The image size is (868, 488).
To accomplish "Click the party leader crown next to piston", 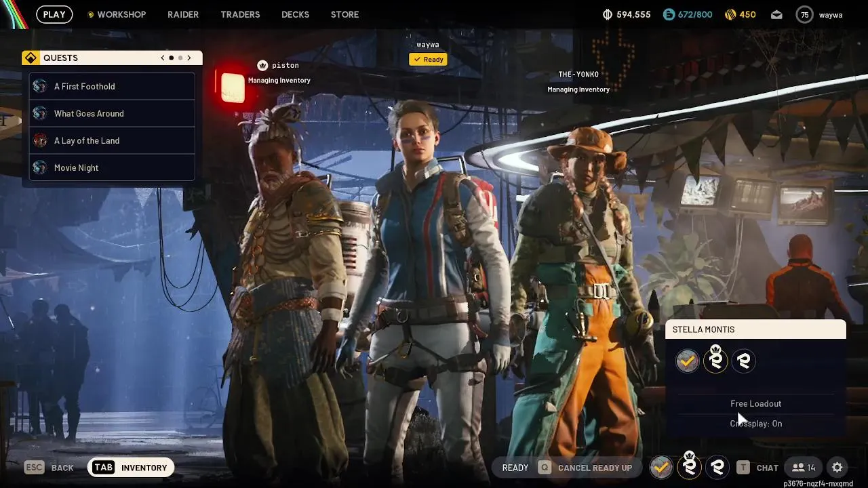I will coord(262,65).
